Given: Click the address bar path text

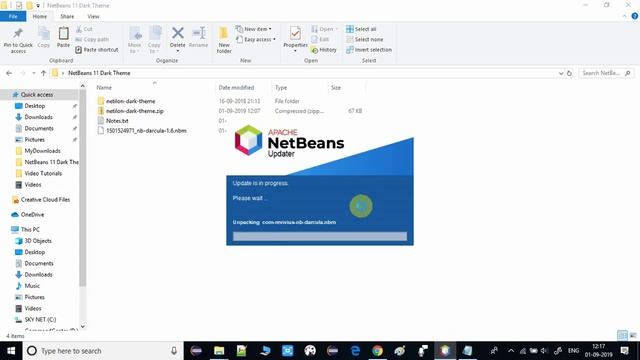Looking at the screenshot, I should tap(99, 73).
